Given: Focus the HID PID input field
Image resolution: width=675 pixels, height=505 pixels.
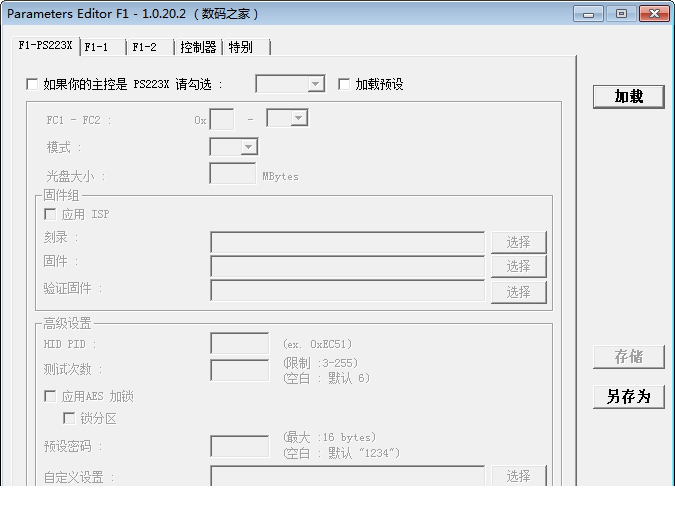Looking at the screenshot, I should [x=240, y=343].
